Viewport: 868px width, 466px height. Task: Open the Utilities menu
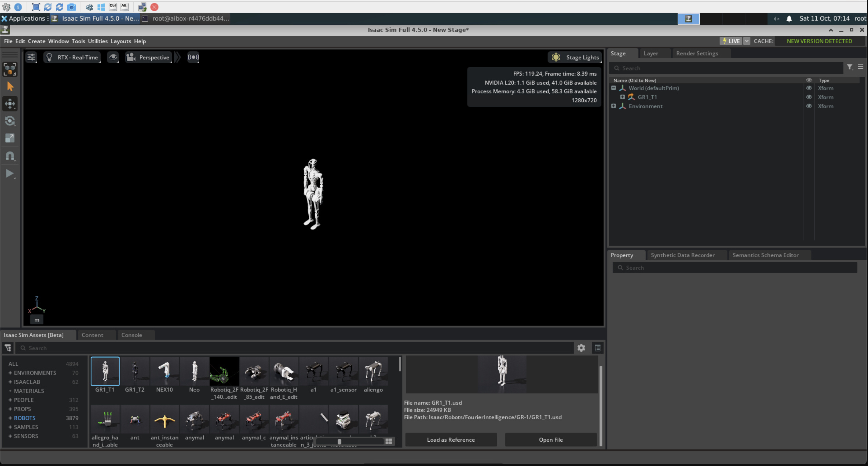point(98,41)
